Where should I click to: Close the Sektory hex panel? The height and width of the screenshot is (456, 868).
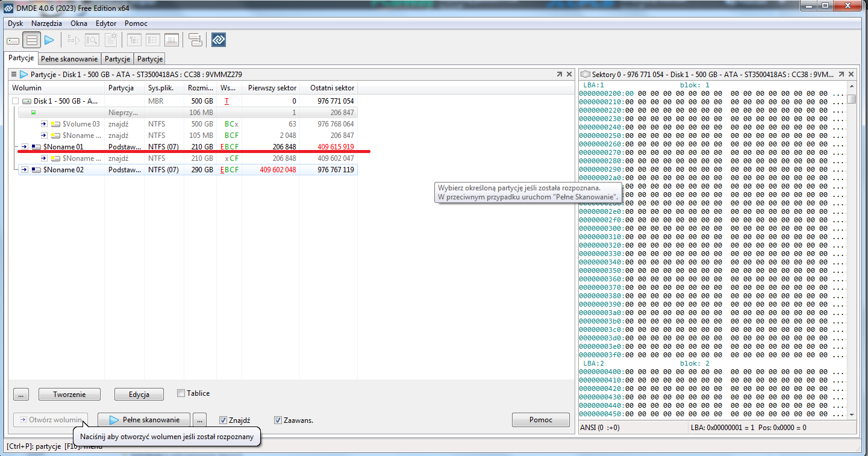pyautogui.click(x=851, y=74)
